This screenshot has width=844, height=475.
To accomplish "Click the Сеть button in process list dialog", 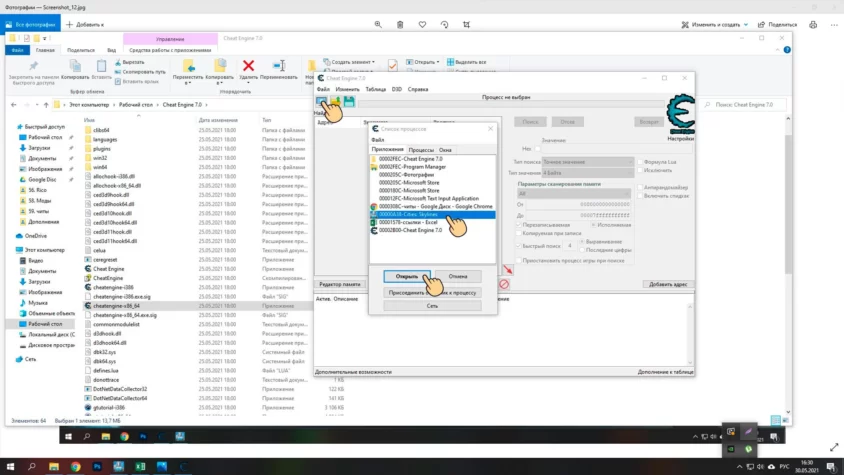I will point(432,306).
